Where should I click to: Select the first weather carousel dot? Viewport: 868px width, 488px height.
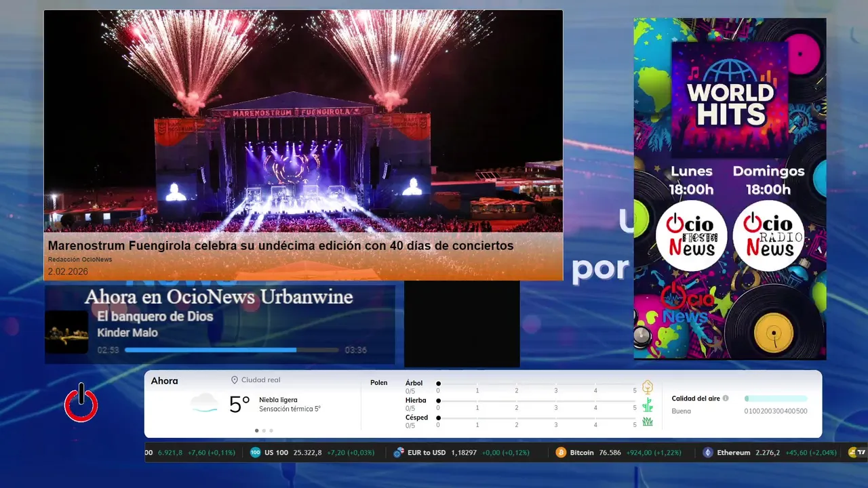point(256,430)
